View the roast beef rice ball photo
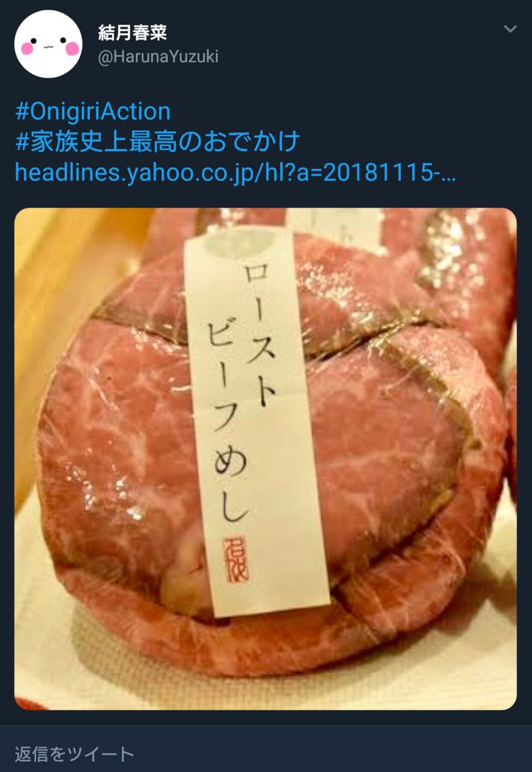The width and height of the screenshot is (532, 772). click(x=265, y=459)
